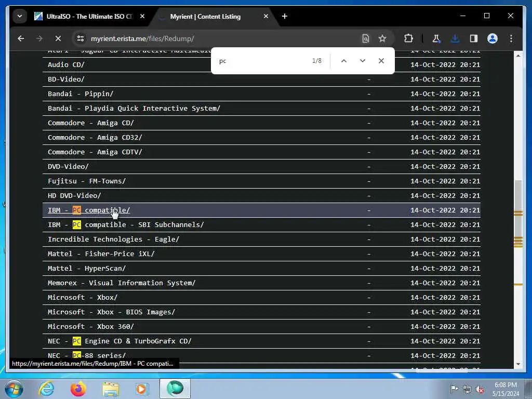Image resolution: width=532 pixels, height=399 pixels.
Task: Click the muted volume tray icon
Action: (480, 389)
